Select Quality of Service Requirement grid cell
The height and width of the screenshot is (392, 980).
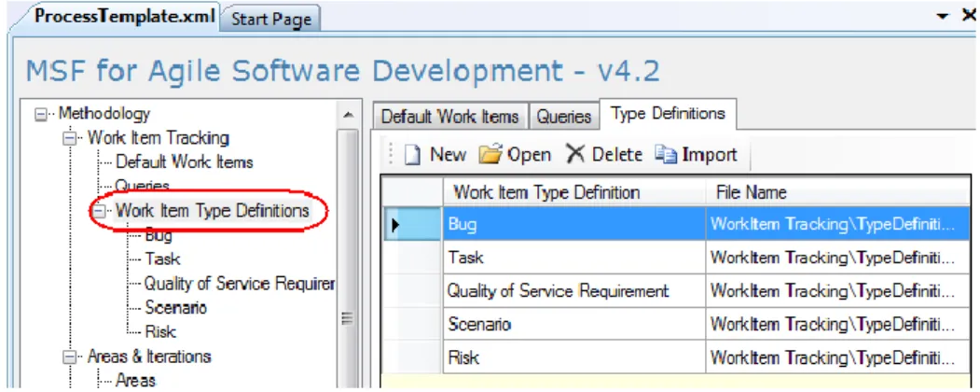click(x=574, y=290)
